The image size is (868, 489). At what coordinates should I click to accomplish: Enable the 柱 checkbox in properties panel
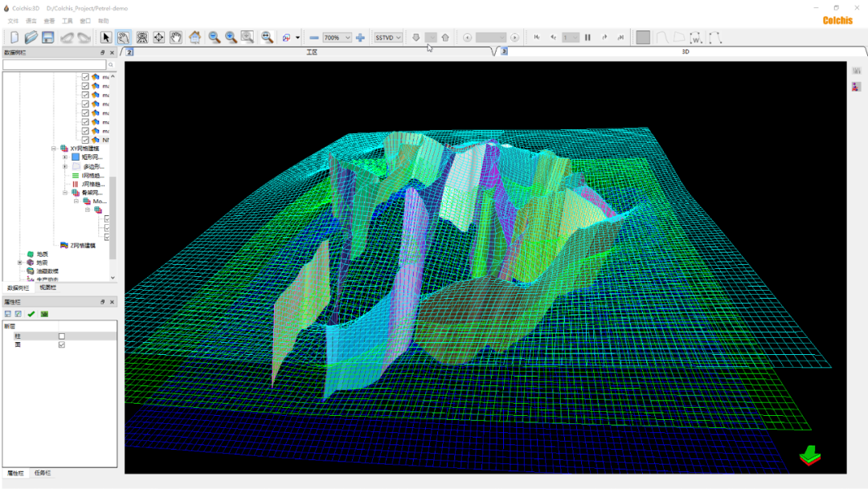coord(62,336)
